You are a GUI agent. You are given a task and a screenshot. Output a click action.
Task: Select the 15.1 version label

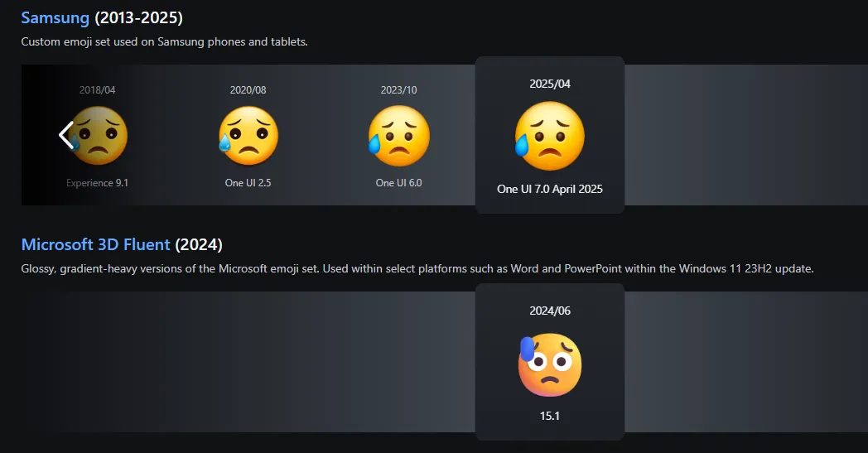click(x=549, y=416)
